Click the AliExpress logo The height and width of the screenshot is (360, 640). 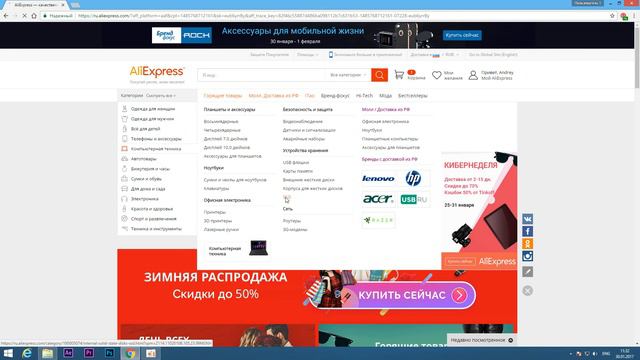(x=157, y=72)
